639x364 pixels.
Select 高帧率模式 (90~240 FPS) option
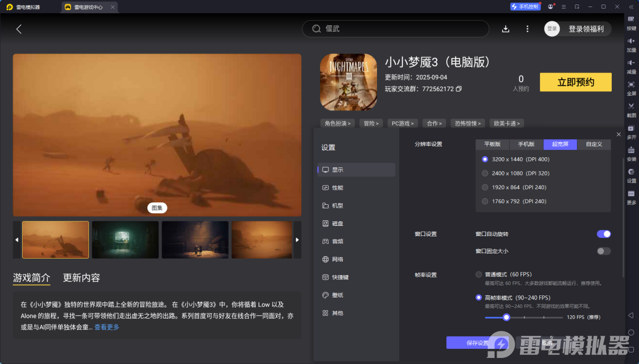478,298
